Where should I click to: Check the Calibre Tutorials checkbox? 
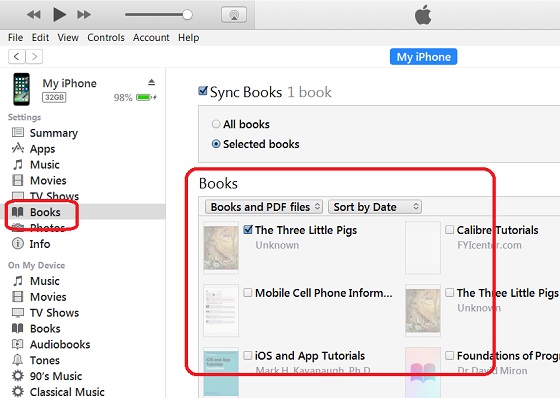(x=449, y=229)
